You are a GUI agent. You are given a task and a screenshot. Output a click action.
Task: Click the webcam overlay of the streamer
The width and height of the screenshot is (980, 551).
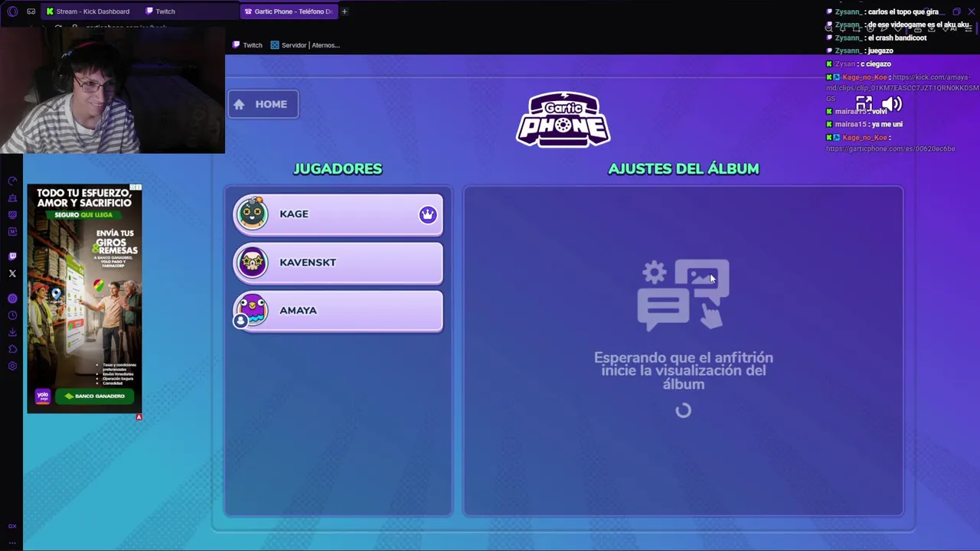coord(113,90)
